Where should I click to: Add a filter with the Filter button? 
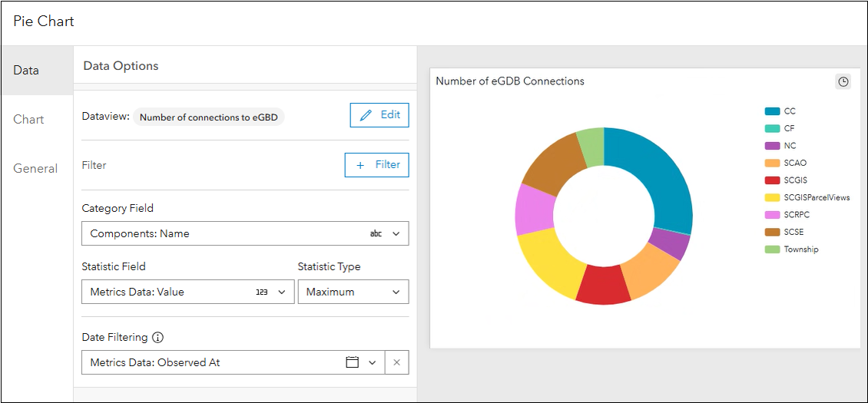tap(376, 165)
